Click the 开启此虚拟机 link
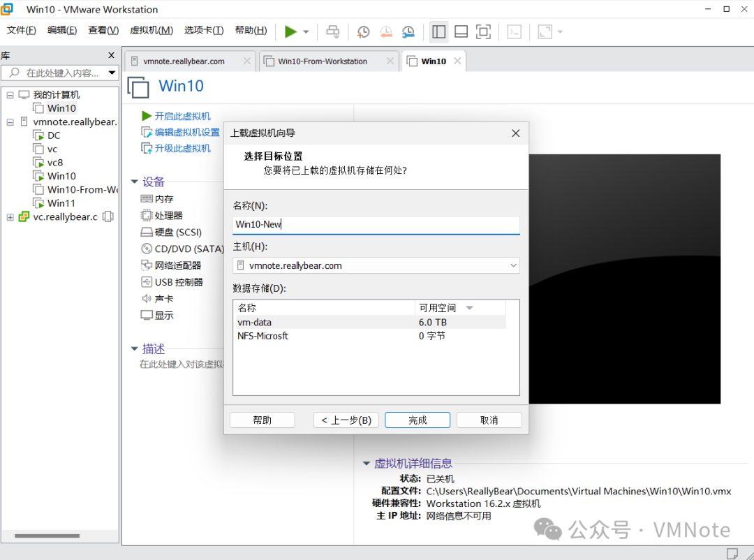The width and height of the screenshot is (754, 560). point(182,116)
